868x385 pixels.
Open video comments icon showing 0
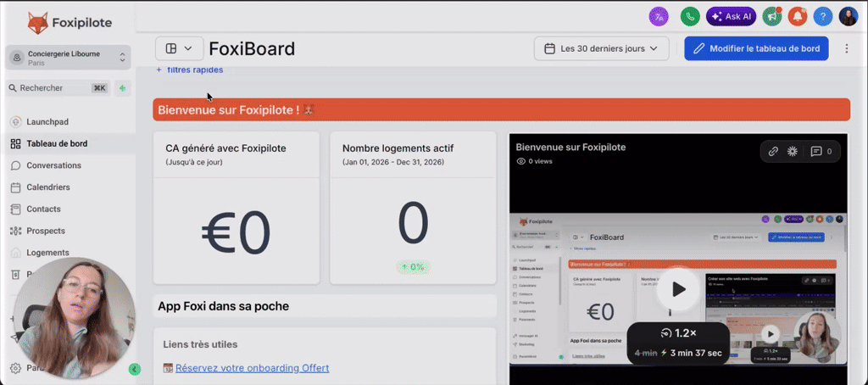click(821, 151)
